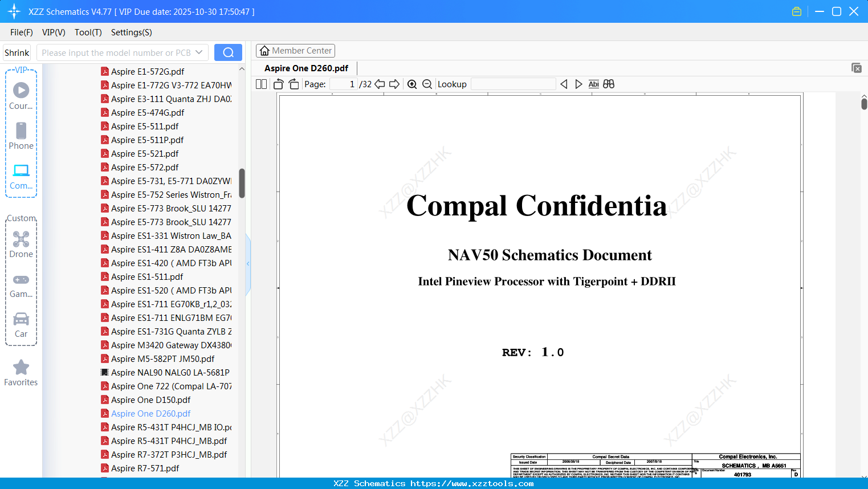Select Aspire E5-731, E5-771 file
Screen dimensions: 868x489
pyautogui.click(x=166, y=181)
